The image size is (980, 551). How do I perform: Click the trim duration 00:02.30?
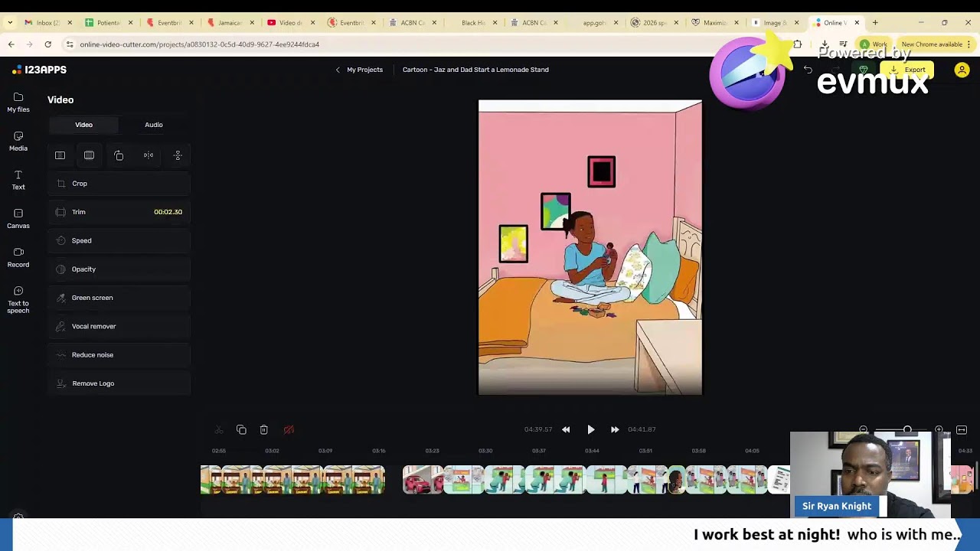(x=168, y=212)
